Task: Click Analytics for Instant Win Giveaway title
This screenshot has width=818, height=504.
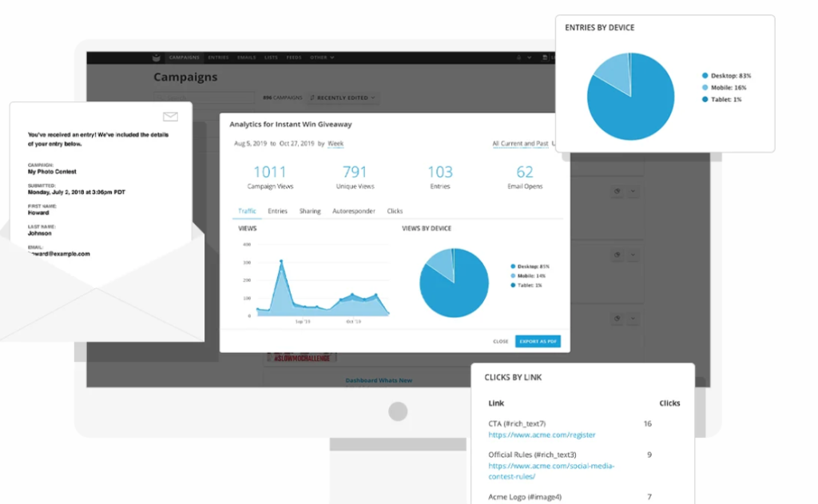Action: (291, 124)
